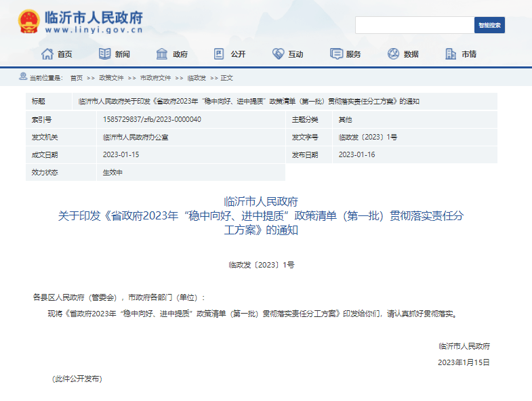The height and width of the screenshot is (401, 532).
Task: Click the 首页 breadcrumb link
Action: (77, 78)
